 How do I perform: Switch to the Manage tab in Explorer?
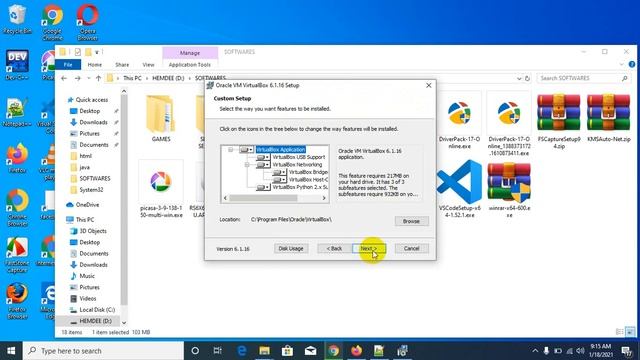[x=190, y=53]
